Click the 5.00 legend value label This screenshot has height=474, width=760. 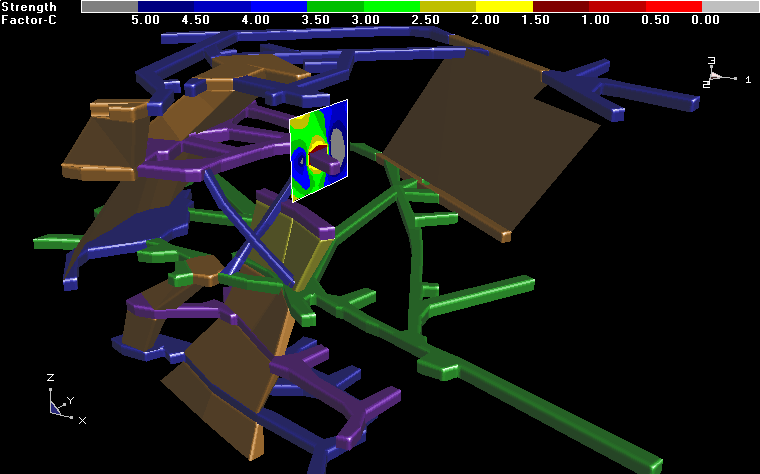click(x=145, y=19)
